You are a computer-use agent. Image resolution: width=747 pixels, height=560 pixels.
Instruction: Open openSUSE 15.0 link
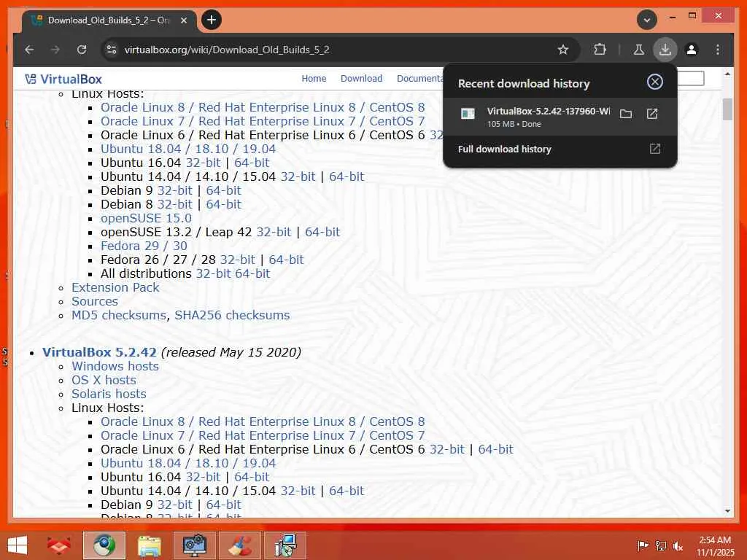(x=146, y=218)
